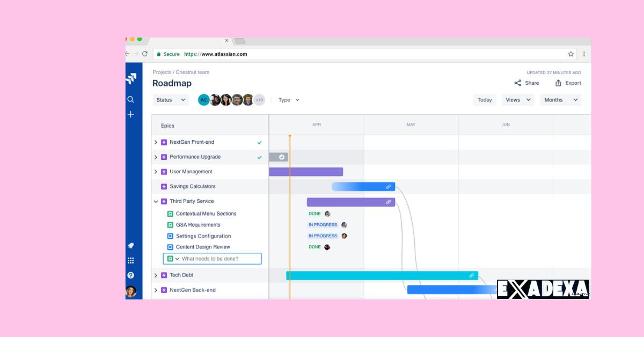Create a new item using sidebar plus icon

point(130,114)
